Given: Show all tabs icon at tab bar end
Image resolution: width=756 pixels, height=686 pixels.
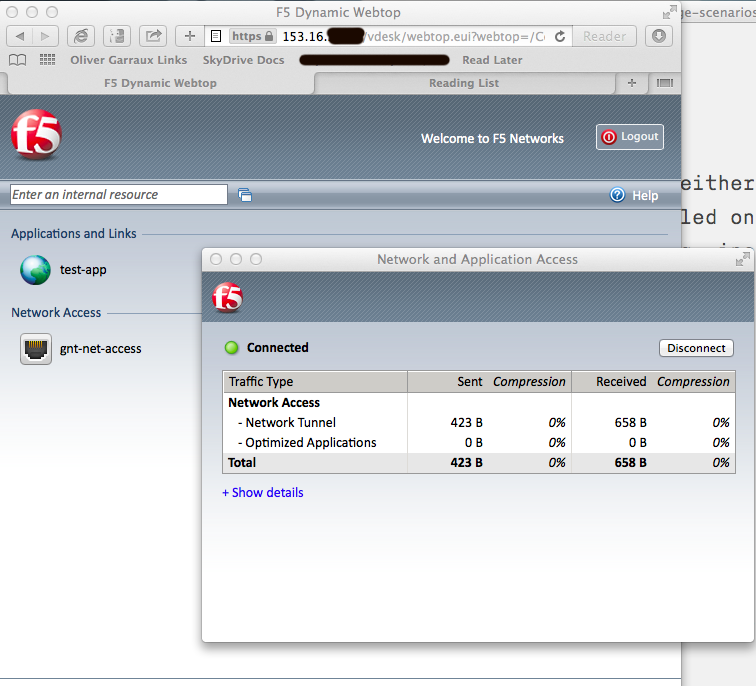Looking at the screenshot, I should click(664, 83).
